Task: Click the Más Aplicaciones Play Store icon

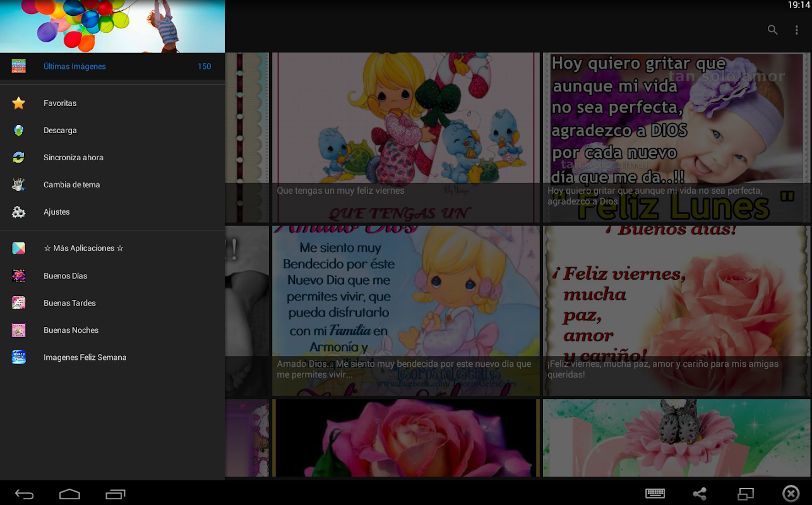Action: pos(19,248)
